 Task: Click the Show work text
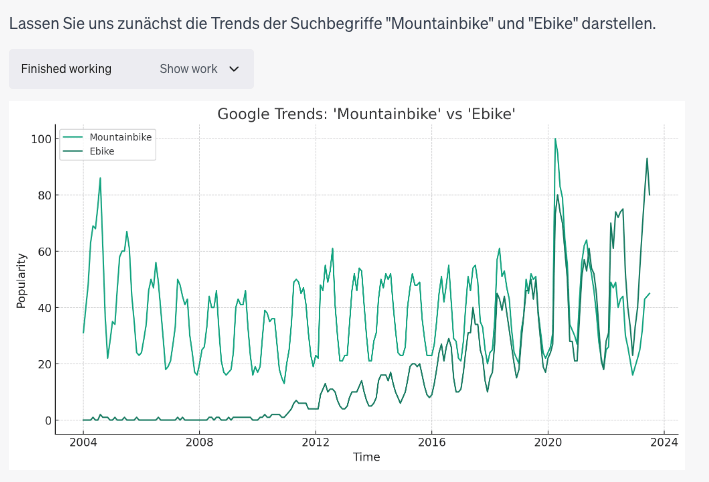point(188,69)
